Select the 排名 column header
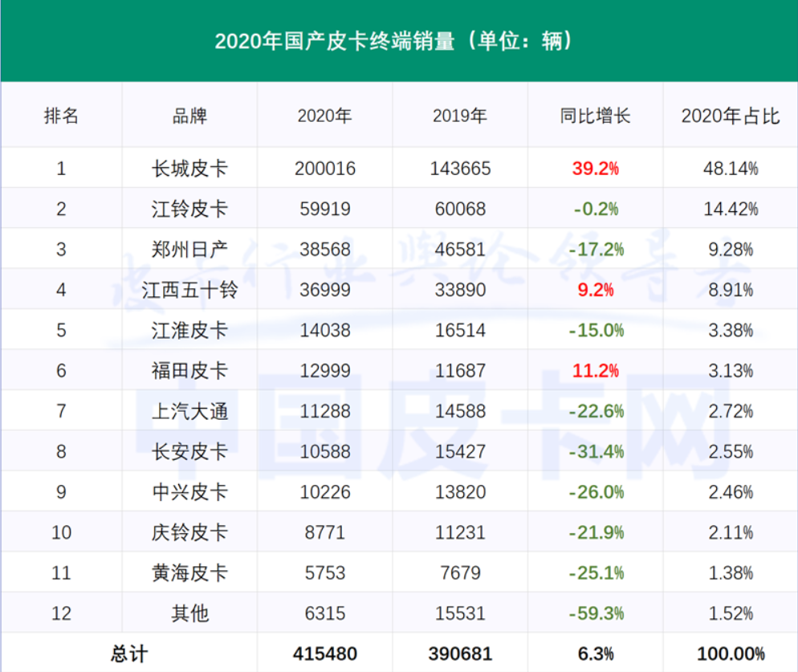The width and height of the screenshot is (798, 672). (61, 116)
